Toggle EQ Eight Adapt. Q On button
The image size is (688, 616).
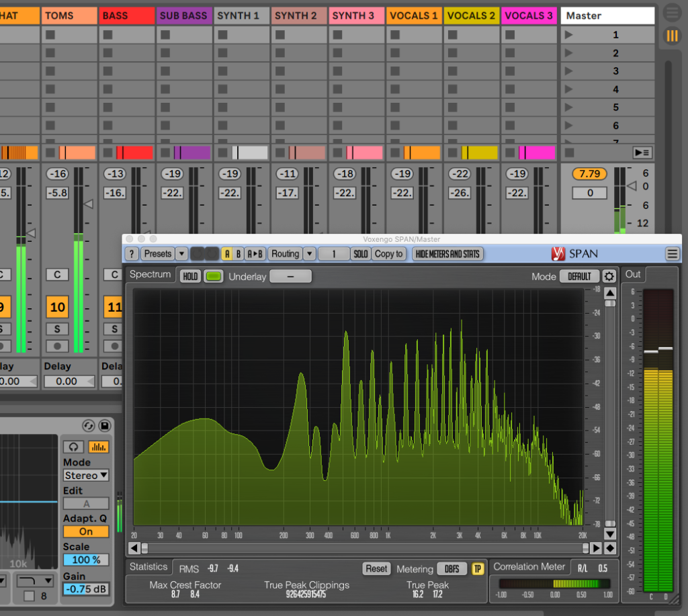(86, 531)
